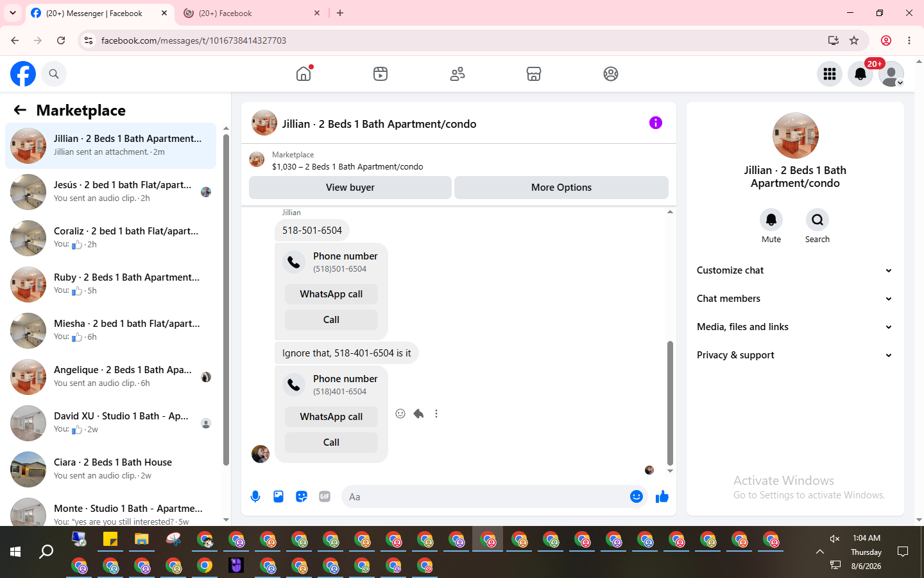Bookmark this page with the star icon

click(854, 40)
